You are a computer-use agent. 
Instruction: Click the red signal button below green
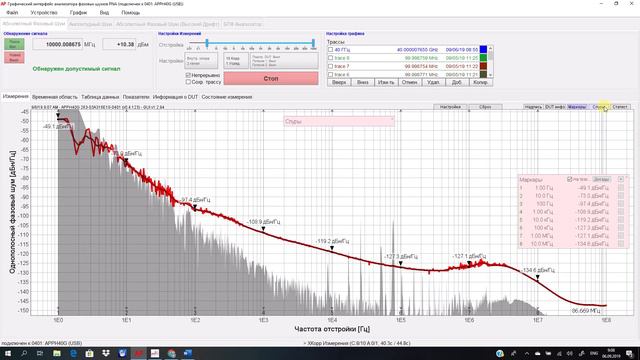(x=14, y=57)
